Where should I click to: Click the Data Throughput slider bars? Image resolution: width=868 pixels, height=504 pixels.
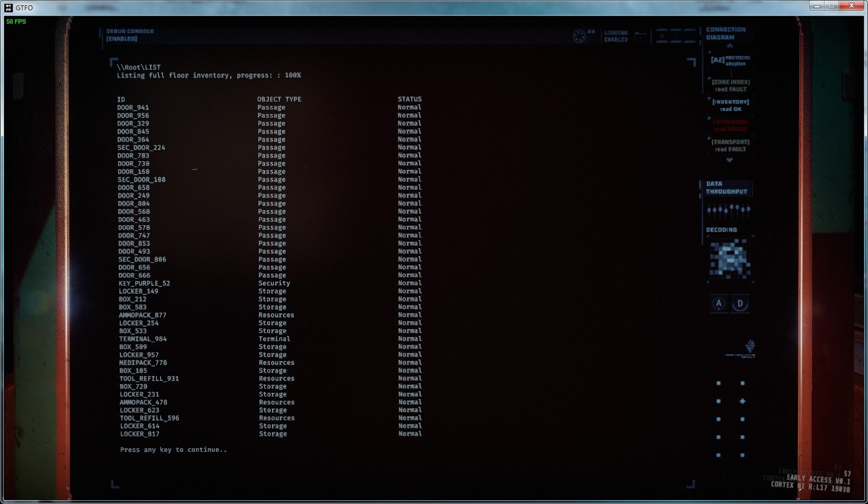click(729, 209)
